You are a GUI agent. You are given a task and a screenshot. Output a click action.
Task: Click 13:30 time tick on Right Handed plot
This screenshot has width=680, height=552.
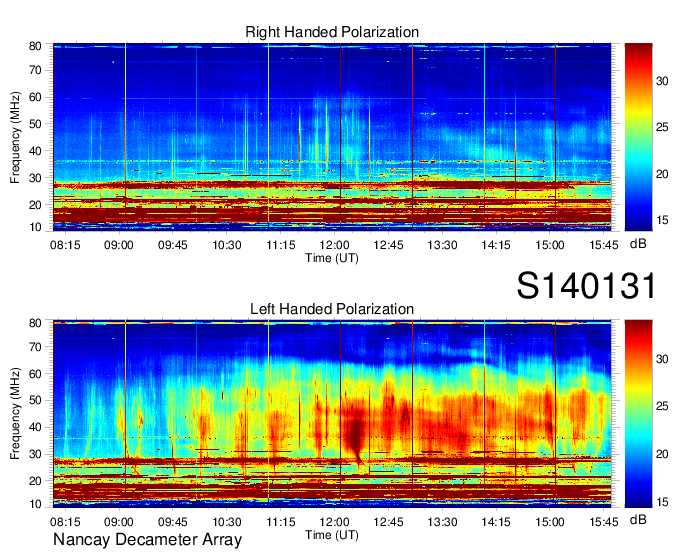click(x=442, y=245)
